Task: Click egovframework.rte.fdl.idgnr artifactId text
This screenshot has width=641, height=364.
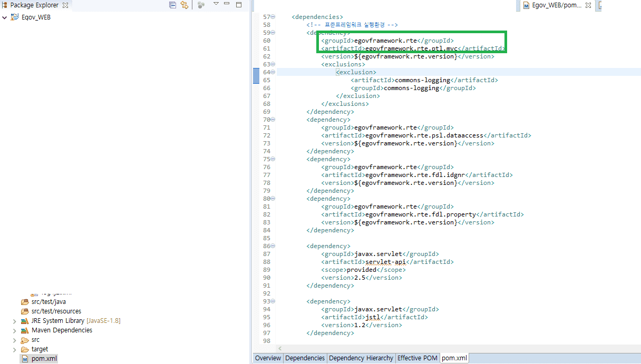Action: point(415,175)
